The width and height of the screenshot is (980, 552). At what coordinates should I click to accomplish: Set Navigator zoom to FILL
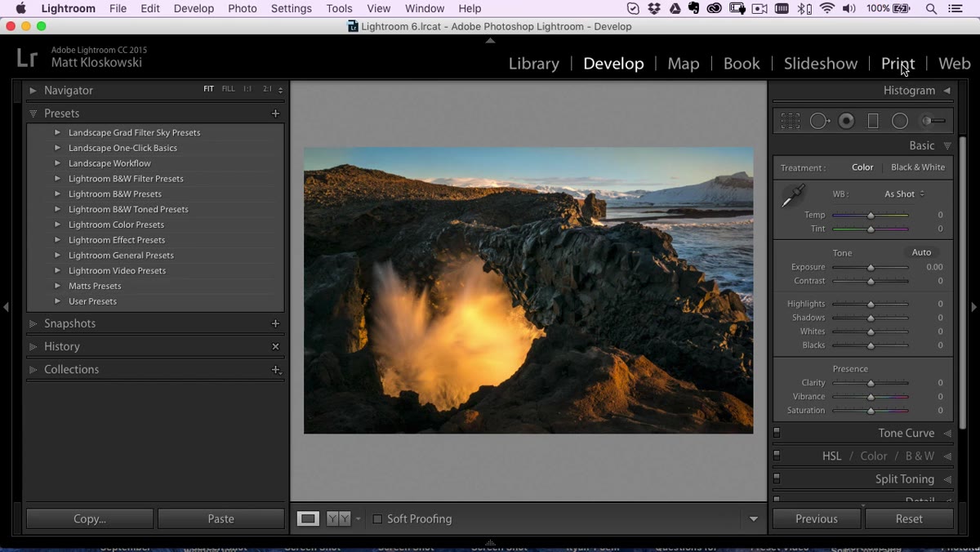coord(228,89)
